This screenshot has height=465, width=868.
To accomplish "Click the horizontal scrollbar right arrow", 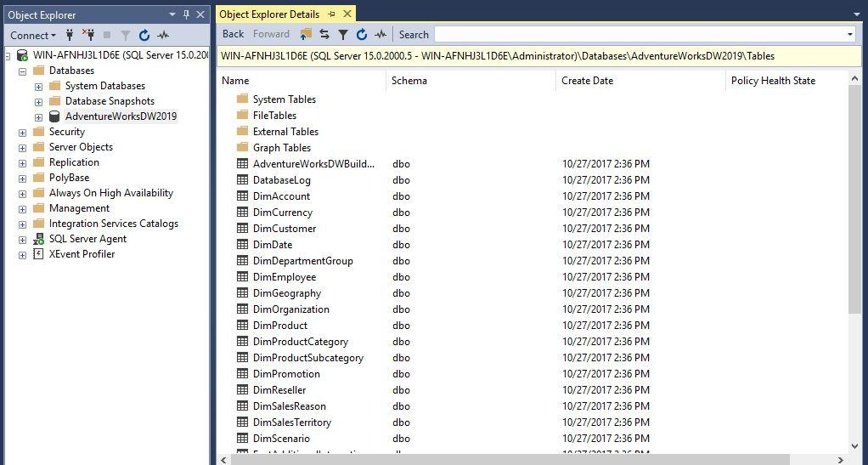I will [840, 460].
